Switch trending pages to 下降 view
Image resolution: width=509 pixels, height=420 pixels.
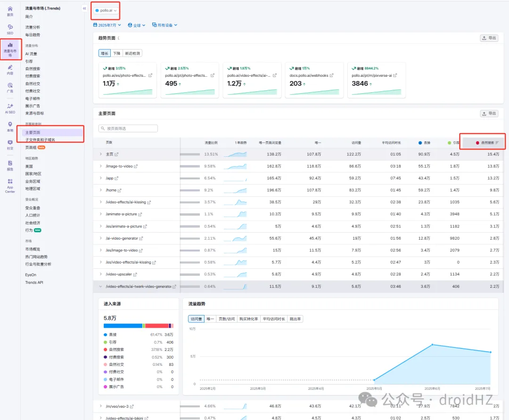click(x=116, y=54)
